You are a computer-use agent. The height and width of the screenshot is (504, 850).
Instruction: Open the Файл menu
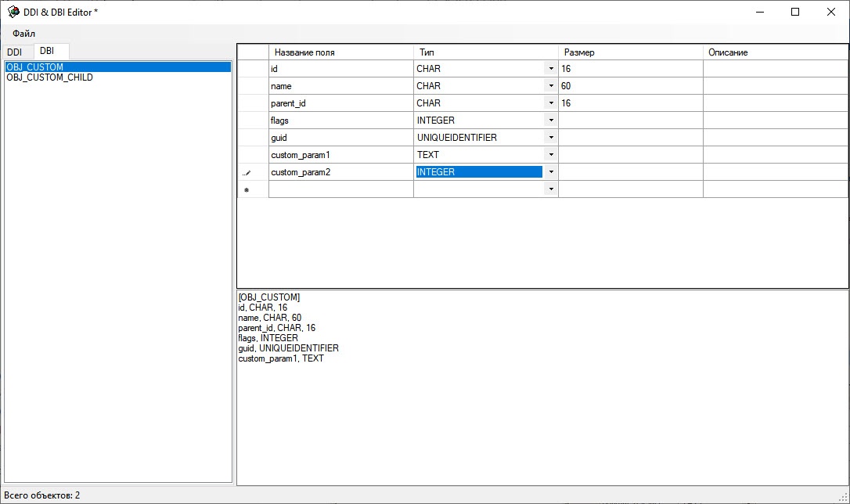(23, 34)
